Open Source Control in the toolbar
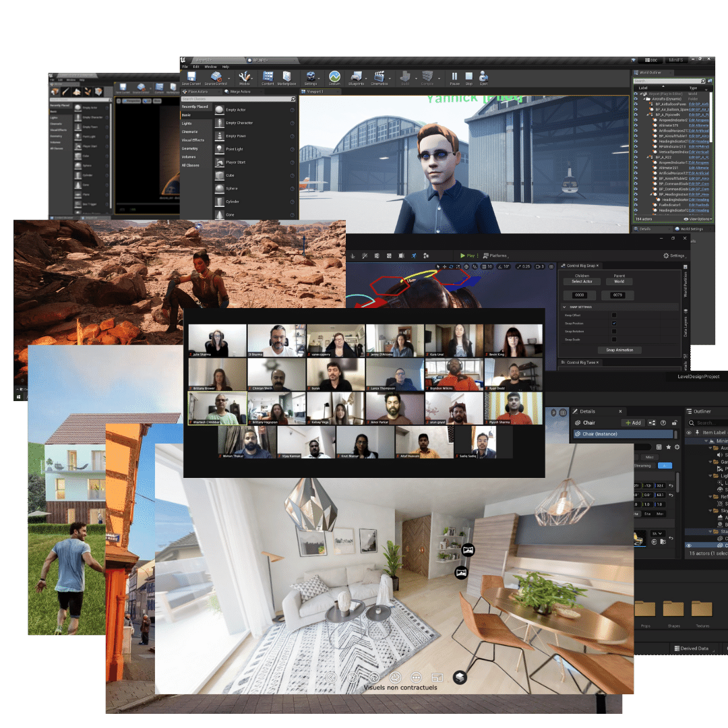728x728 pixels. click(216, 78)
